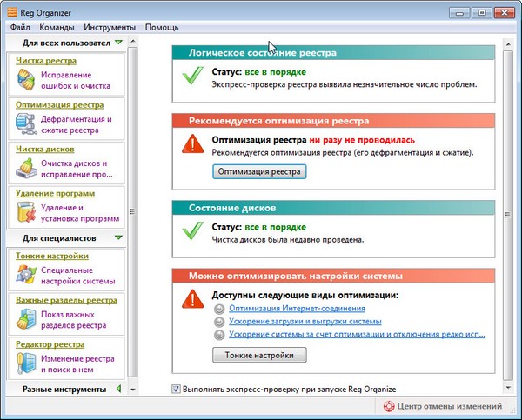Screen dimensions: 522x420
Task: Toggle Выполнять экспресс-проверку при запуске checkbox
Action: click(176, 389)
